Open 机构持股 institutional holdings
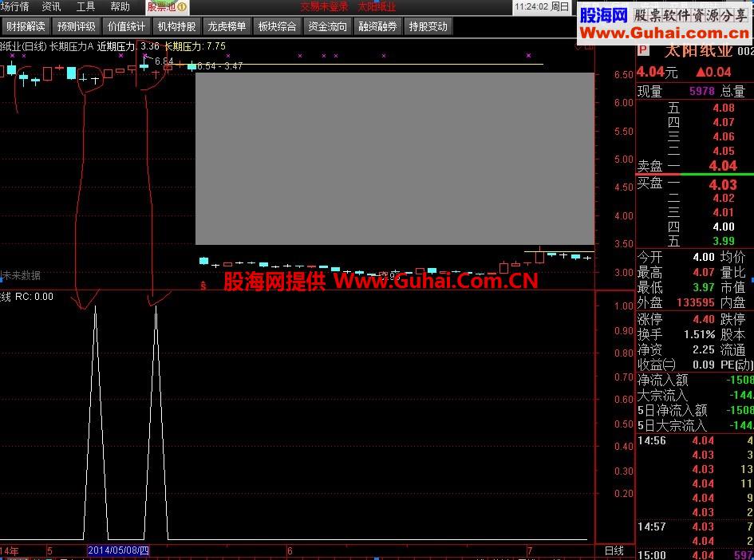Viewport: 754px width, 560px height. point(176,26)
